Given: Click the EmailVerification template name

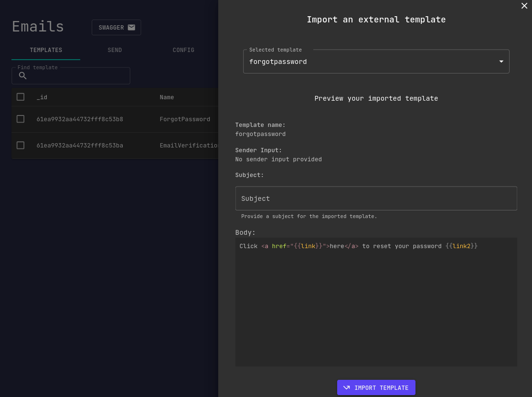Looking at the screenshot, I should click(189, 146).
